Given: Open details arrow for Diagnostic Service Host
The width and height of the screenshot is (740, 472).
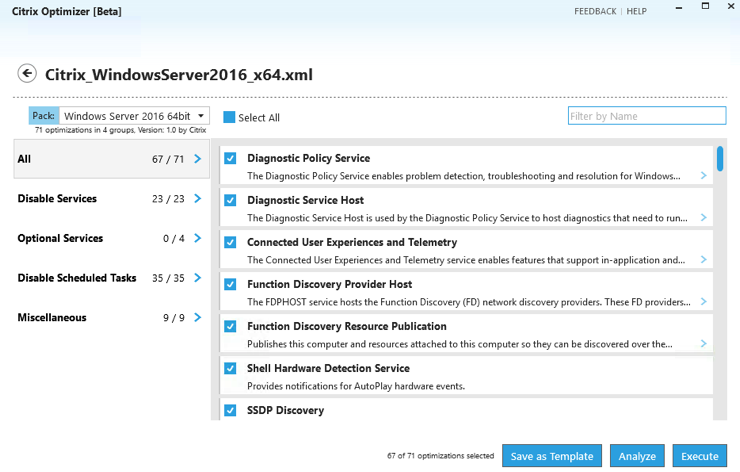Looking at the screenshot, I should (x=704, y=218).
